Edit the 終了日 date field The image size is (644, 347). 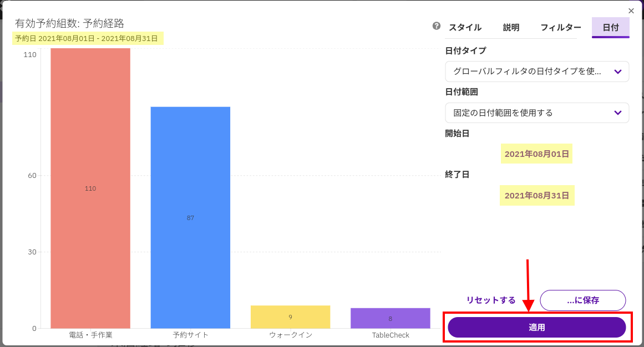[536, 195]
